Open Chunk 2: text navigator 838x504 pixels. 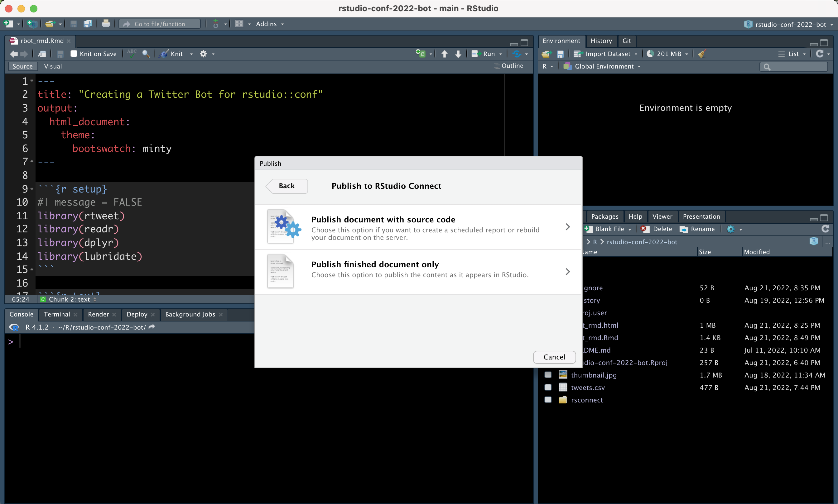coord(69,299)
